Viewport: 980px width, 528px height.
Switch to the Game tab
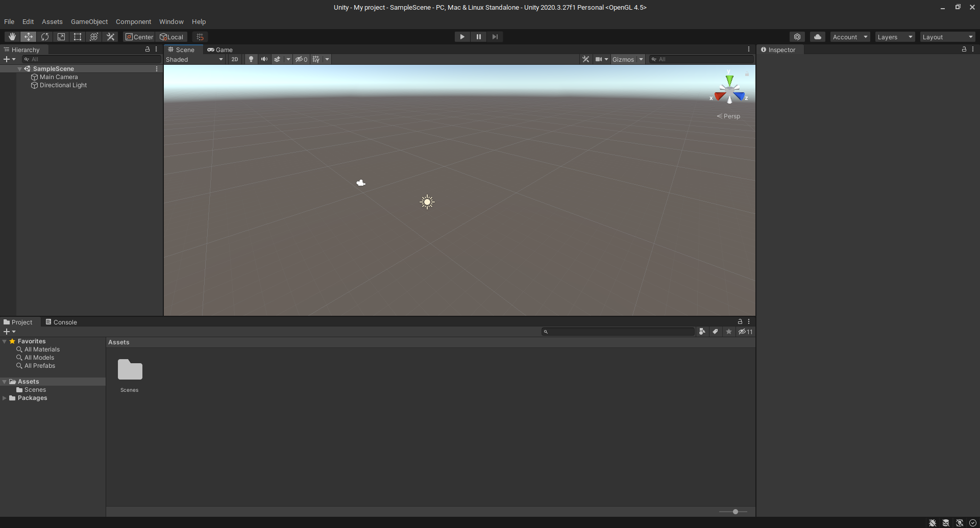point(219,49)
